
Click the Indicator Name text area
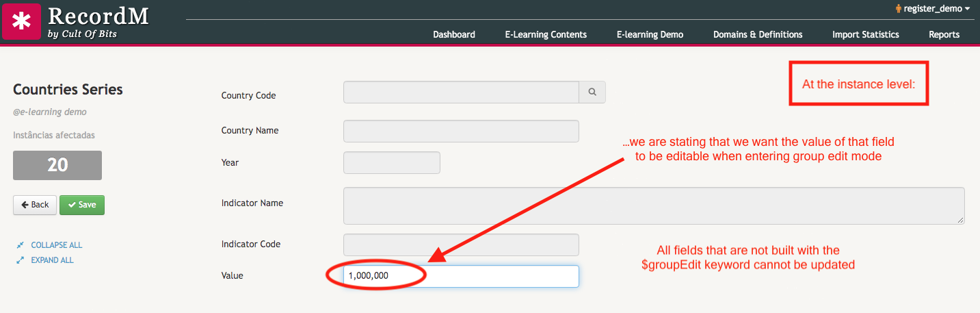[x=653, y=205]
